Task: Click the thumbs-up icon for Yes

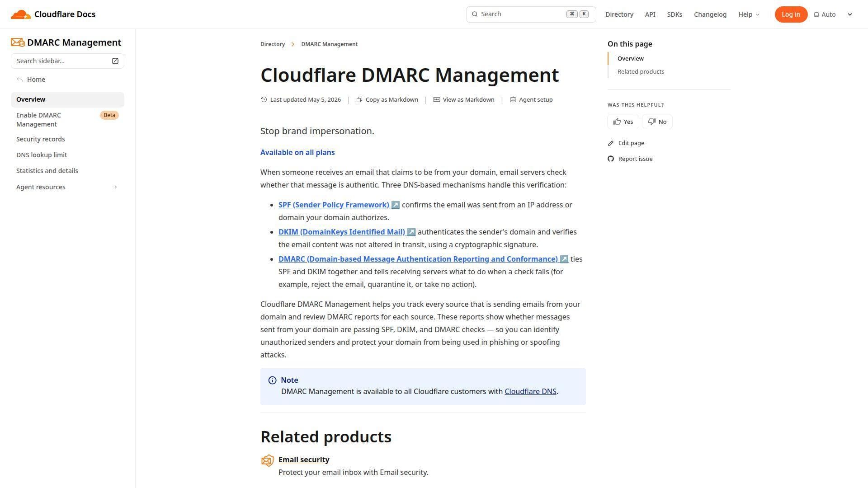Action: point(617,122)
